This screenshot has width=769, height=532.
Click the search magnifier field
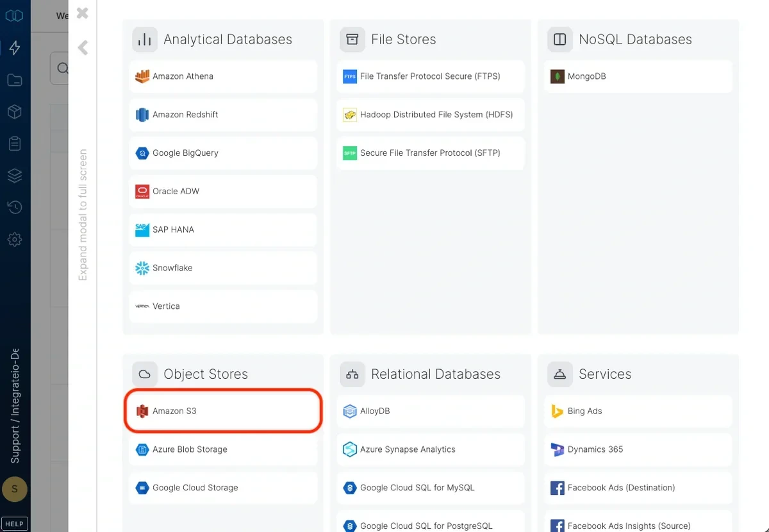(62, 68)
